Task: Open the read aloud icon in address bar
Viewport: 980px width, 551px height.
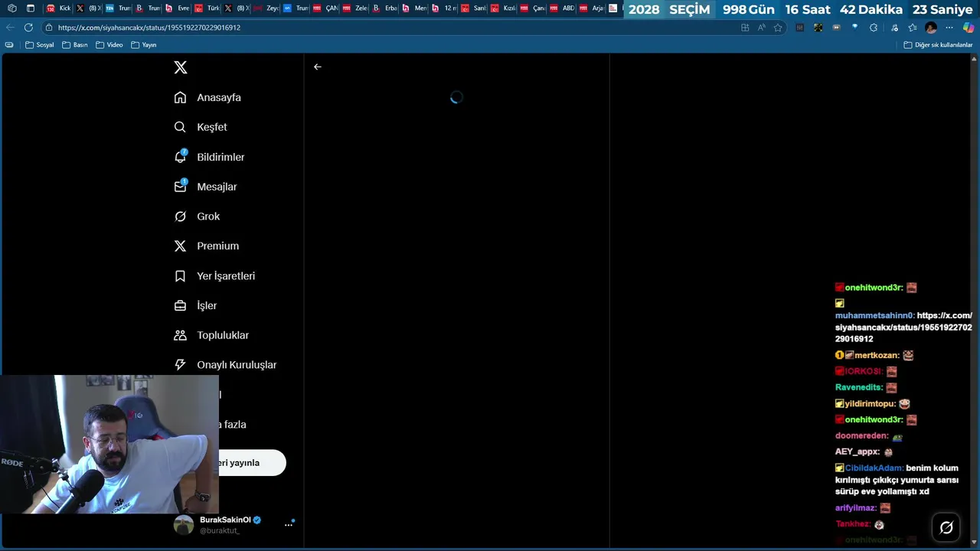Action: tap(761, 28)
